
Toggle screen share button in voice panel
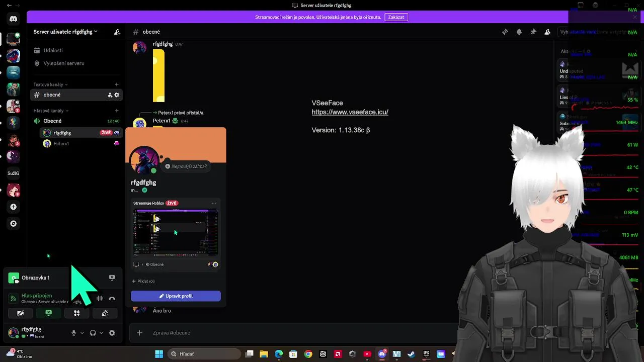click(x=48, y=313)
